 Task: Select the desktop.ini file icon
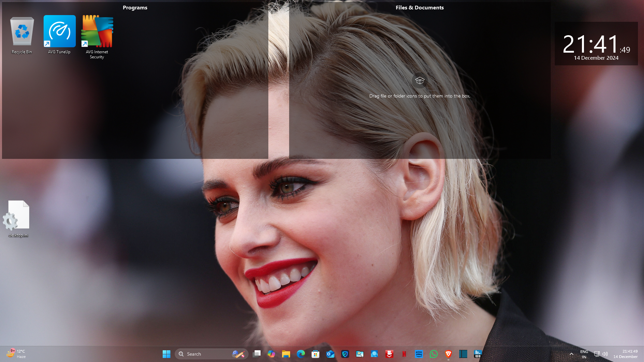pyautogui.click(x=18, y=219)
